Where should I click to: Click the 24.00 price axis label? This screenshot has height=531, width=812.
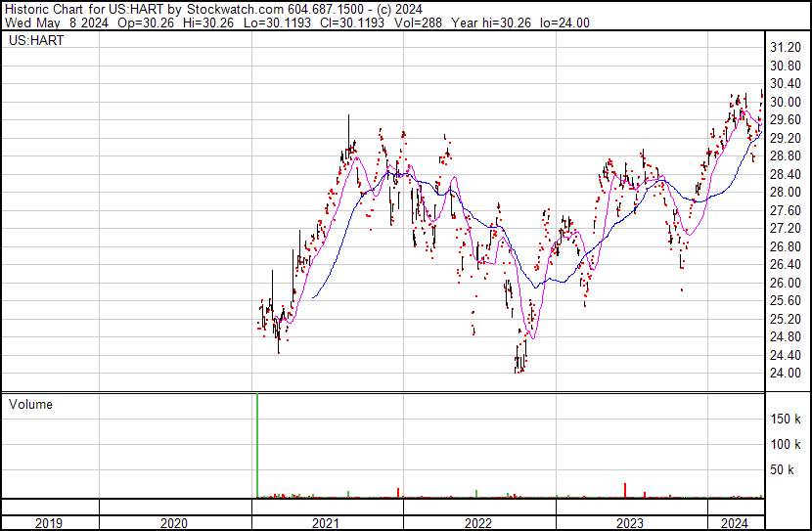pyautogui.click(x=786, y=374)
